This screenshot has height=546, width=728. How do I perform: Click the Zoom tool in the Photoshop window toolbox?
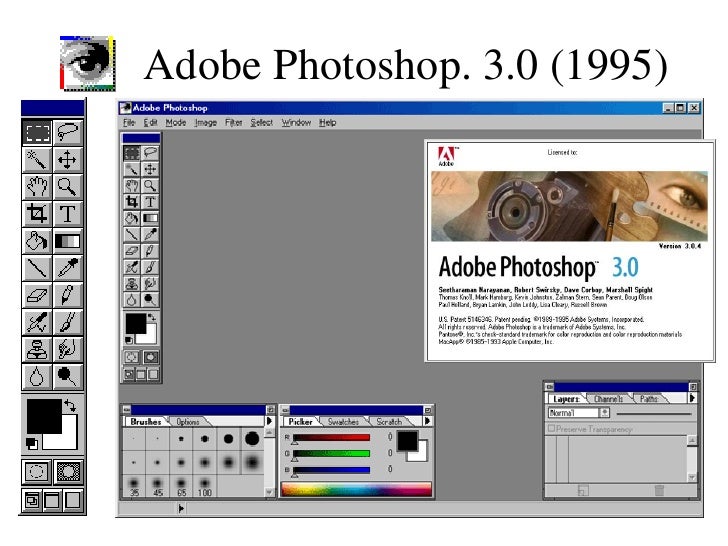pyautogui.click(x=150, y=185)
